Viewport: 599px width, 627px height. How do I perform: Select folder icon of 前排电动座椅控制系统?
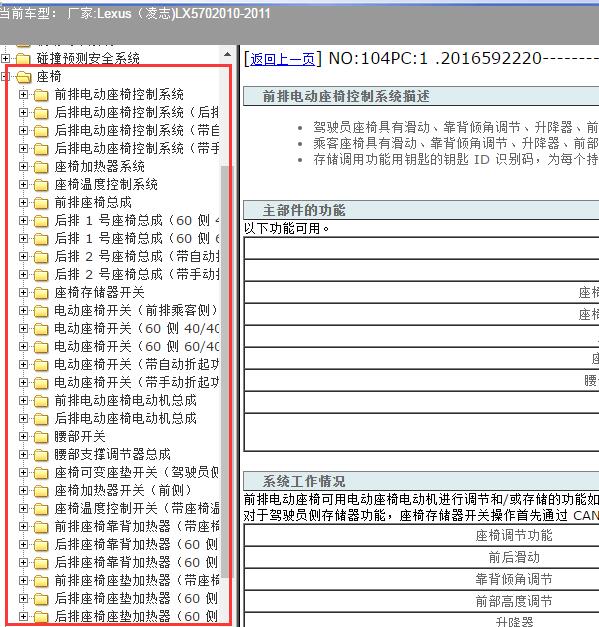41,95
